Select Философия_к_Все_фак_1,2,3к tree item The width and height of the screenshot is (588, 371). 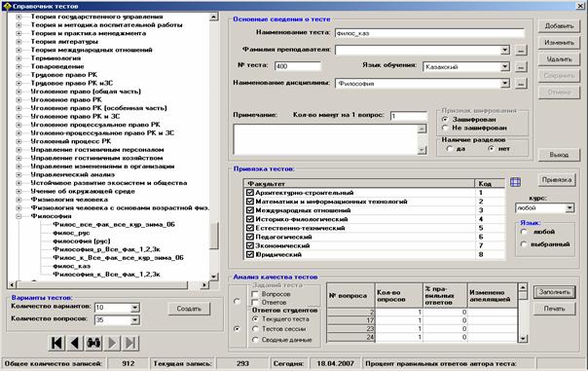(106, 275)
